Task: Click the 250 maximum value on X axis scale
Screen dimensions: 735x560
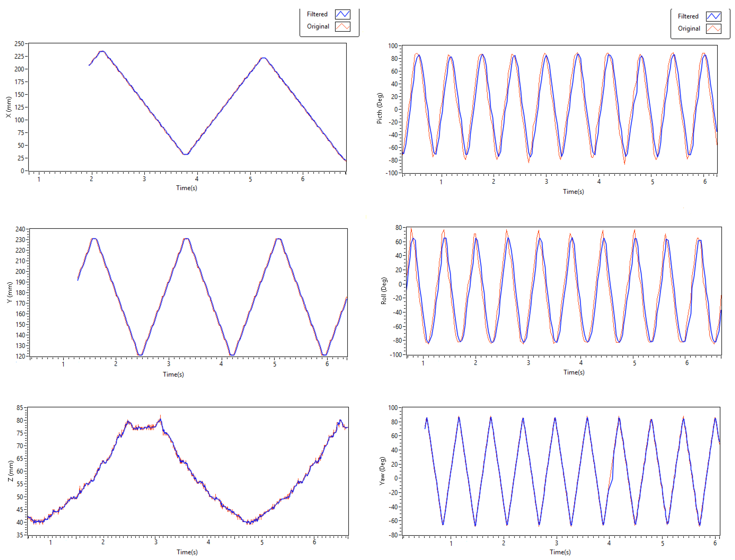Action: coord(19,44)
